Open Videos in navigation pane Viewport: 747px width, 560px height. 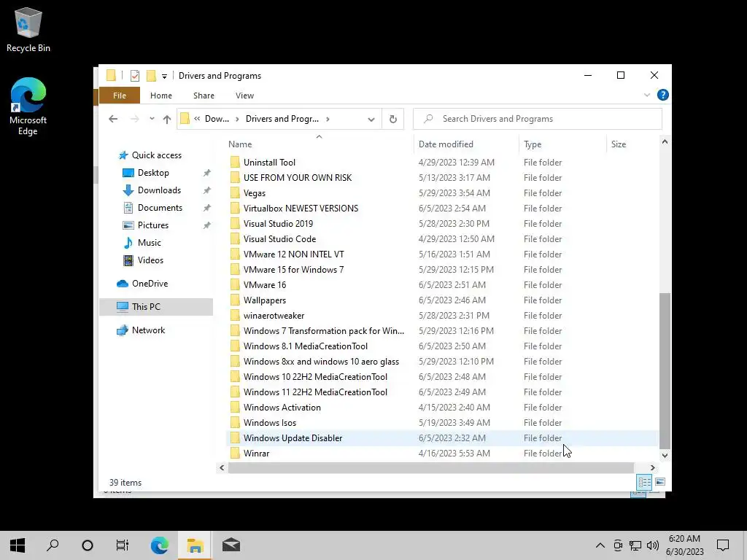point(150,260)
